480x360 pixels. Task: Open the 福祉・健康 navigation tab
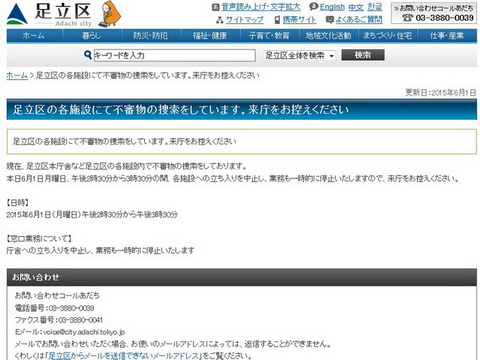coord(210,36)
